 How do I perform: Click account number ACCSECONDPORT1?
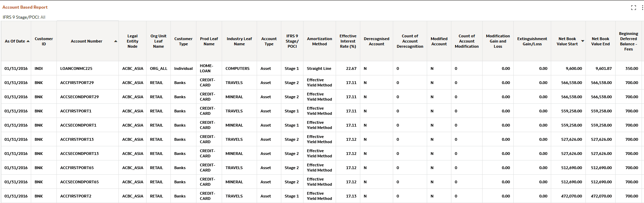[x=78, y=125]
